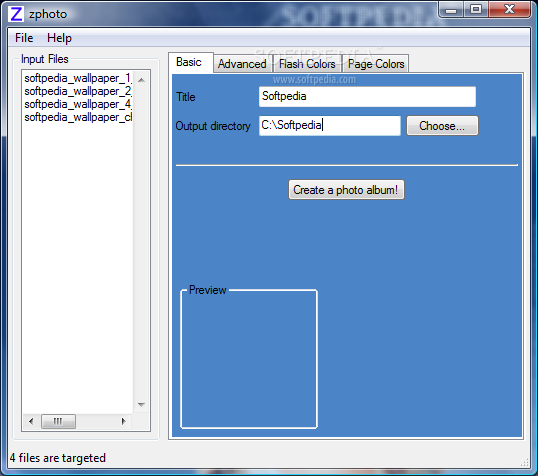
Task: Click the horizontal scrollbar thumb
Action: [58, 421]
